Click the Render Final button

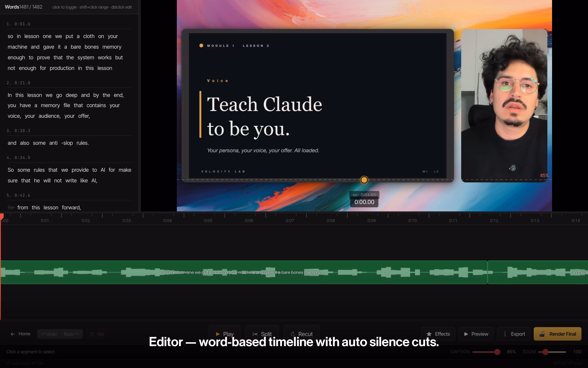(x=557, y=334)
